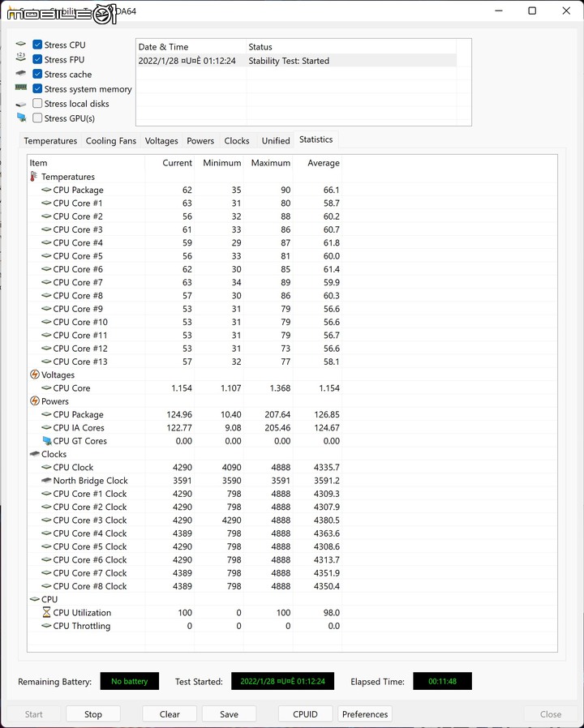Click the chip icon next to Clocks group
584x728 pixels.
point(34,454)
